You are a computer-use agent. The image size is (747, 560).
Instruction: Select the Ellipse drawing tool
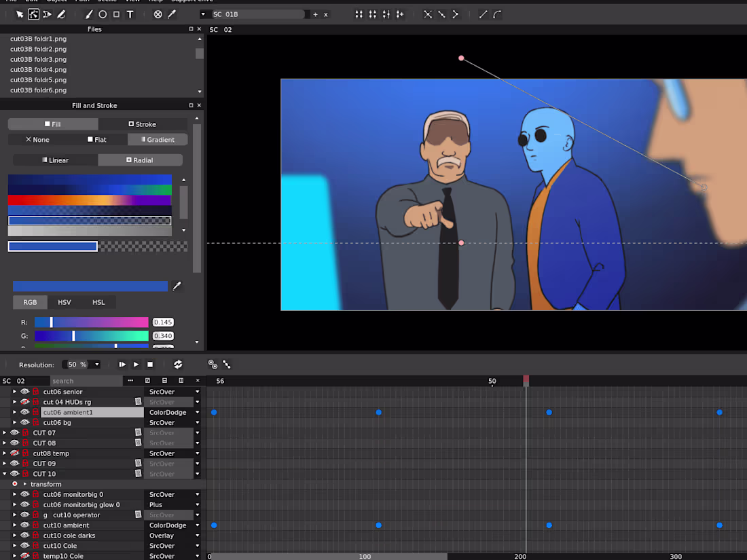point(102,14)
